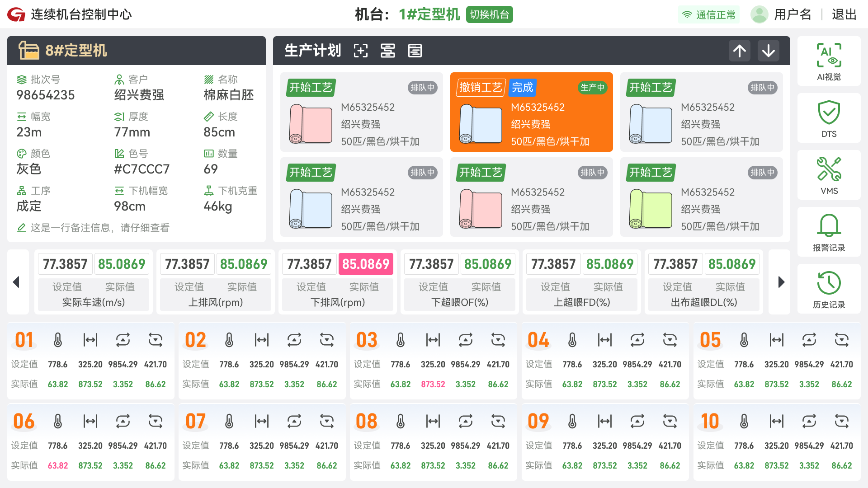Click the remark line 这是一行备注信息

point(100,228)
